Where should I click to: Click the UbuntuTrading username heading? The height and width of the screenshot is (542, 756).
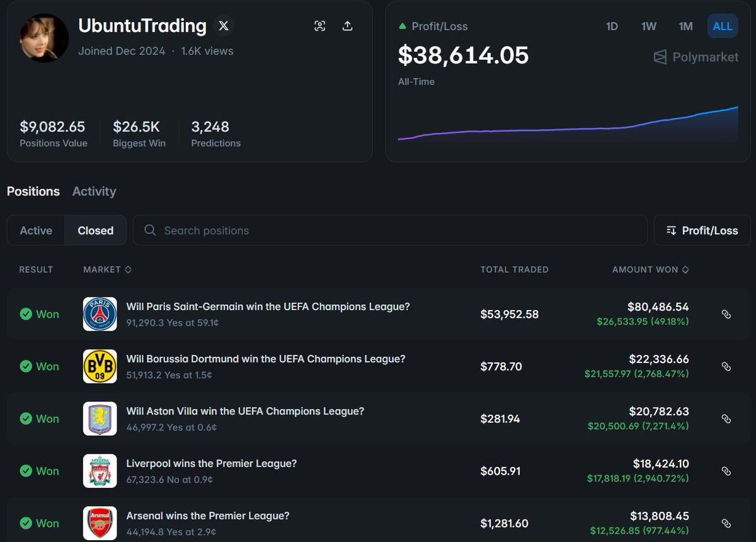click(x=142, y=26)
